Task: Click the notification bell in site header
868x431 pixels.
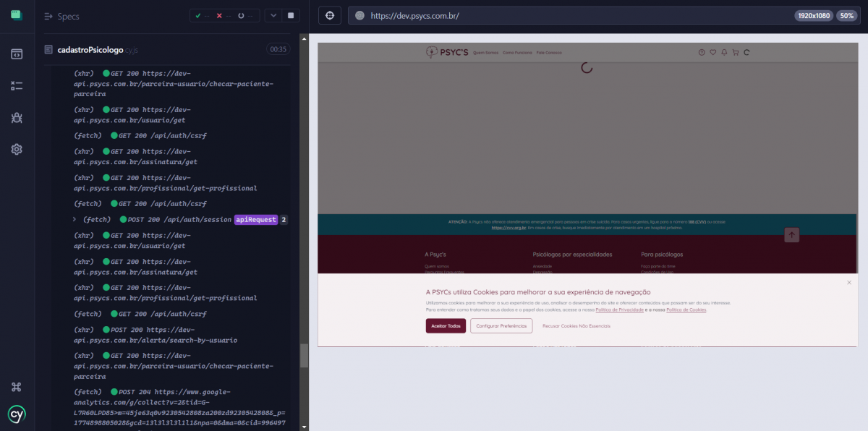Action: pyautogui.click(x=724, y=52)
